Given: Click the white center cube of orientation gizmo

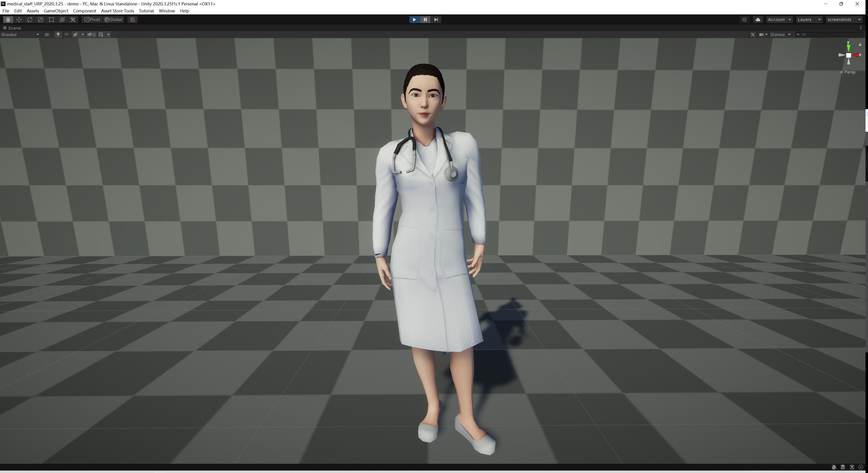Looking at the screenshot, I should pyautogui.click(x=848, y=55).
